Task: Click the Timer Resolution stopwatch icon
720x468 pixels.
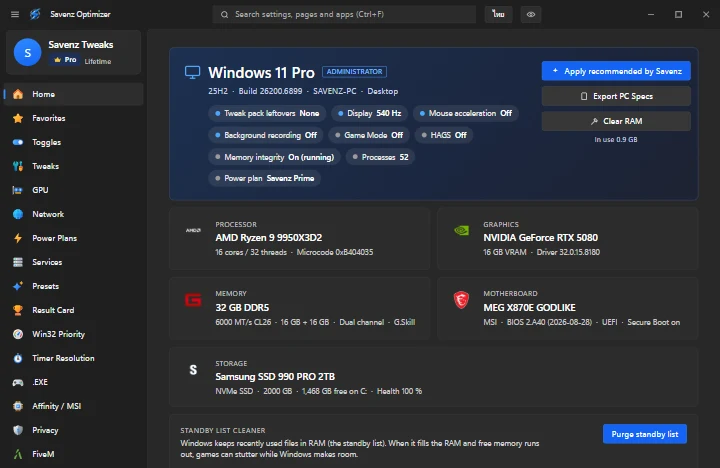Action: coord(18,358)
